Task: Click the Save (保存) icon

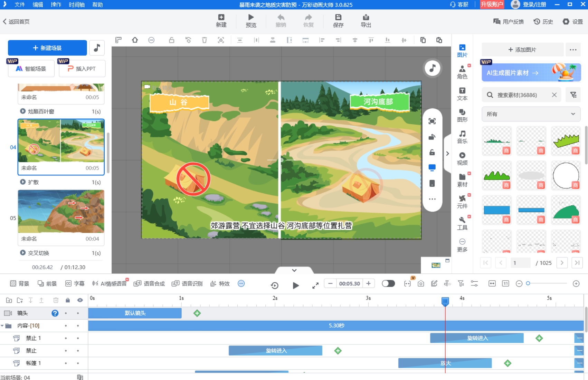Action: 338,21
